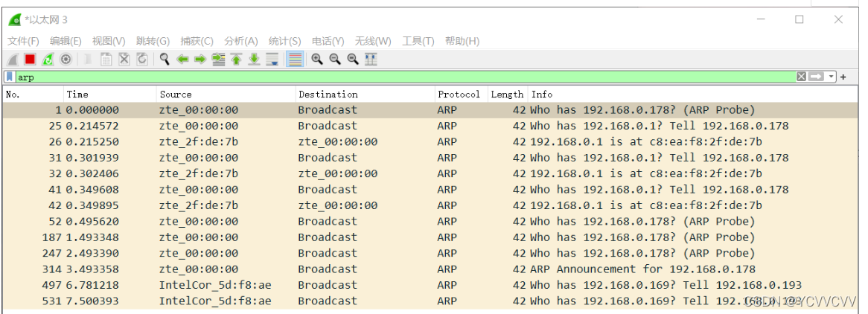Open the 工具(T) menu
The width and height of the screenshot is (868, 314).
pos(418,41)
